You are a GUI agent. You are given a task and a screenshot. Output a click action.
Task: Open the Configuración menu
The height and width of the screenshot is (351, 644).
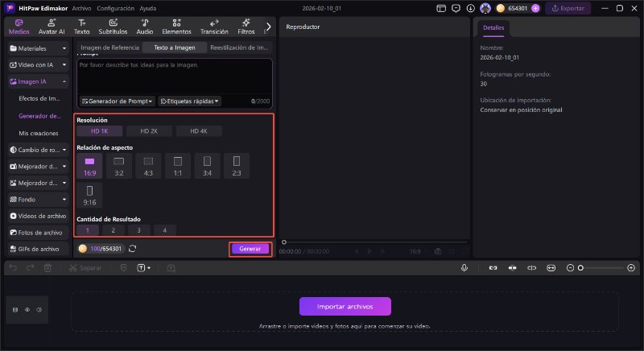pos(115,8)
